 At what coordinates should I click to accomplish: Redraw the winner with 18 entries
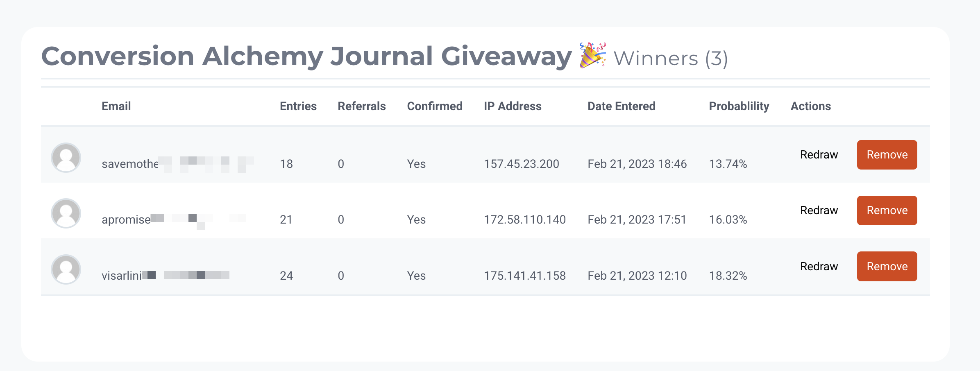click(x=819, y=155)
